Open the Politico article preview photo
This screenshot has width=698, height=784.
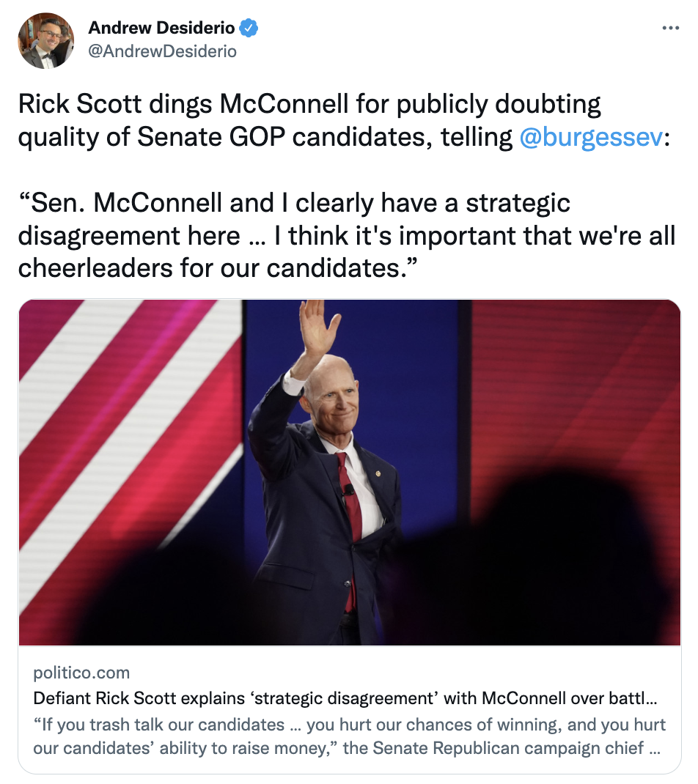click(349, 472)
